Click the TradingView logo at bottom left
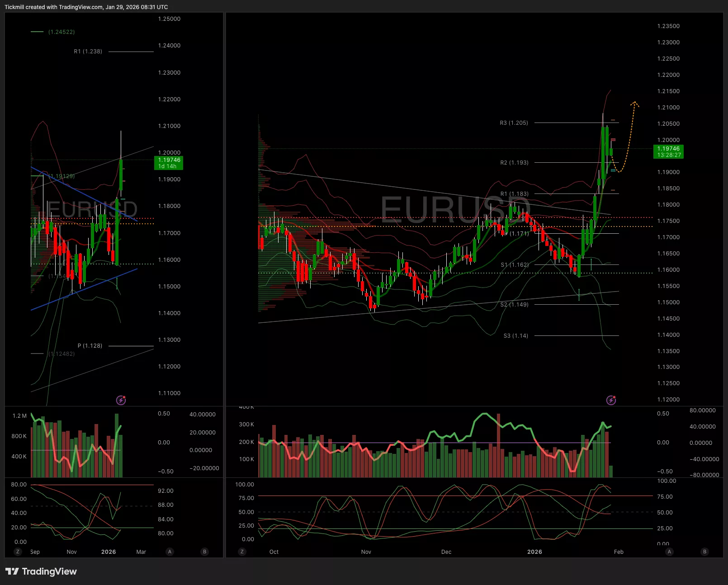The image size is (728, 585). (41, 571)
